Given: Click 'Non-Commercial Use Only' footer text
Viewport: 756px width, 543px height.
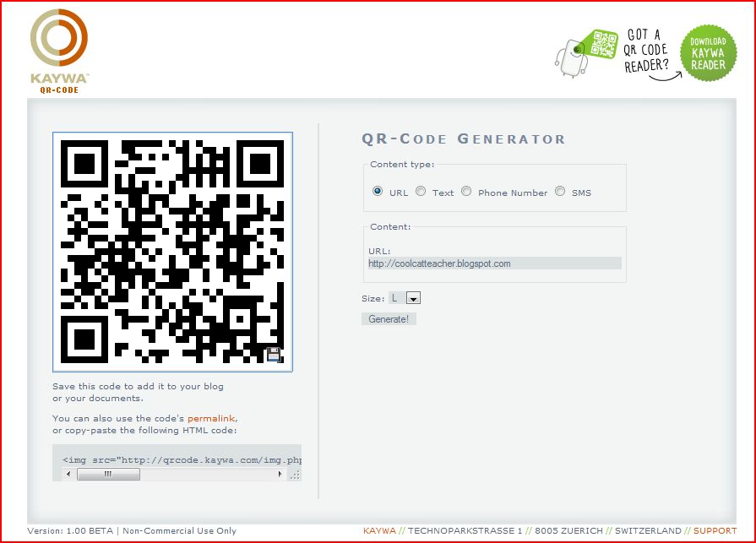Looking at the screenshot, I should click(x=179, y=530).
